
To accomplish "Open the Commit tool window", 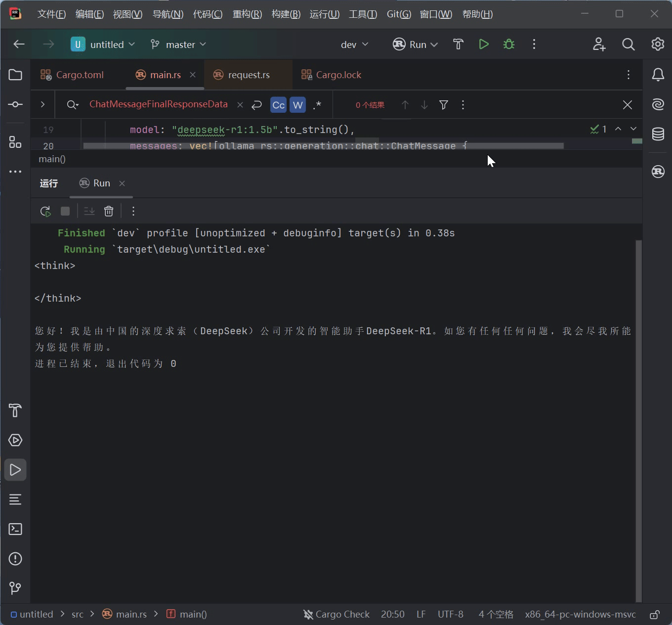I will tap(15, 104).
